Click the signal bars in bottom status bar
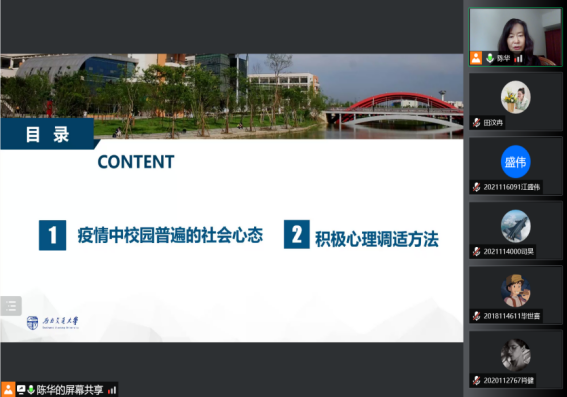This screenshot has width=567, height=397. tap(112, 390)
